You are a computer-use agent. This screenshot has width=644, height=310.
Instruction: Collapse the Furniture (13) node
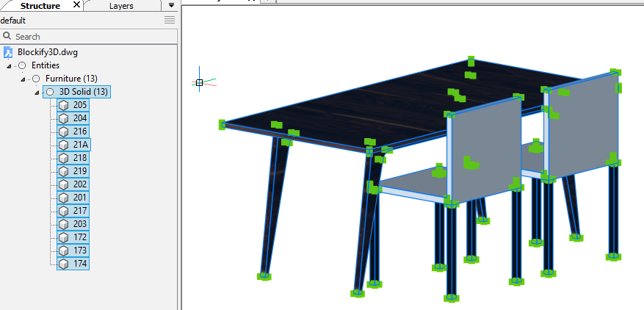point(23,79)
